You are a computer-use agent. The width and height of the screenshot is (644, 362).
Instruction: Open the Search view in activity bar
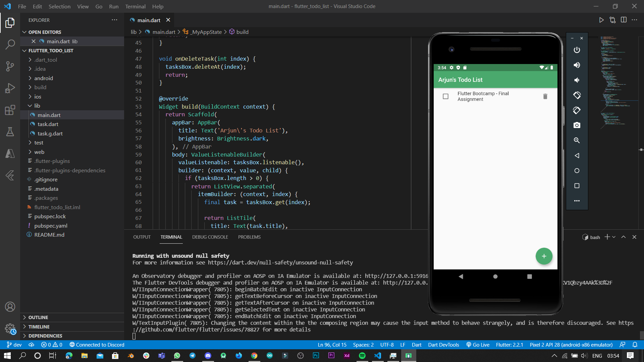click(10, 44)
